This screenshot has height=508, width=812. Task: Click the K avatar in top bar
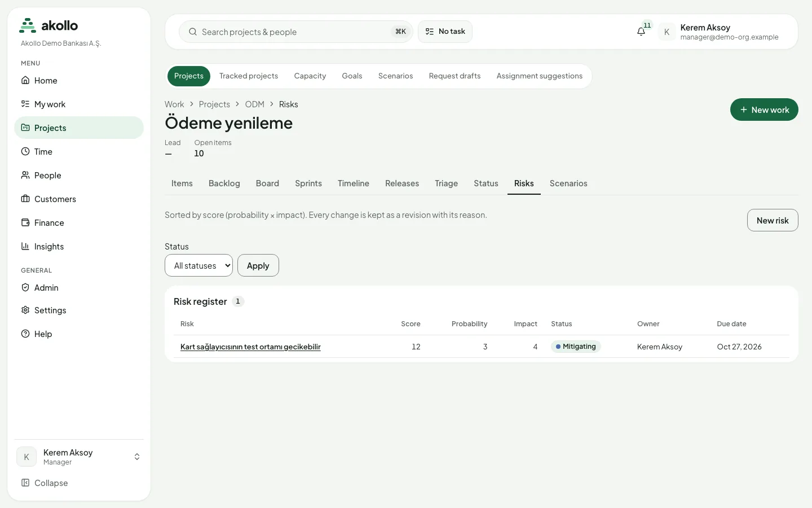point(667,32)
